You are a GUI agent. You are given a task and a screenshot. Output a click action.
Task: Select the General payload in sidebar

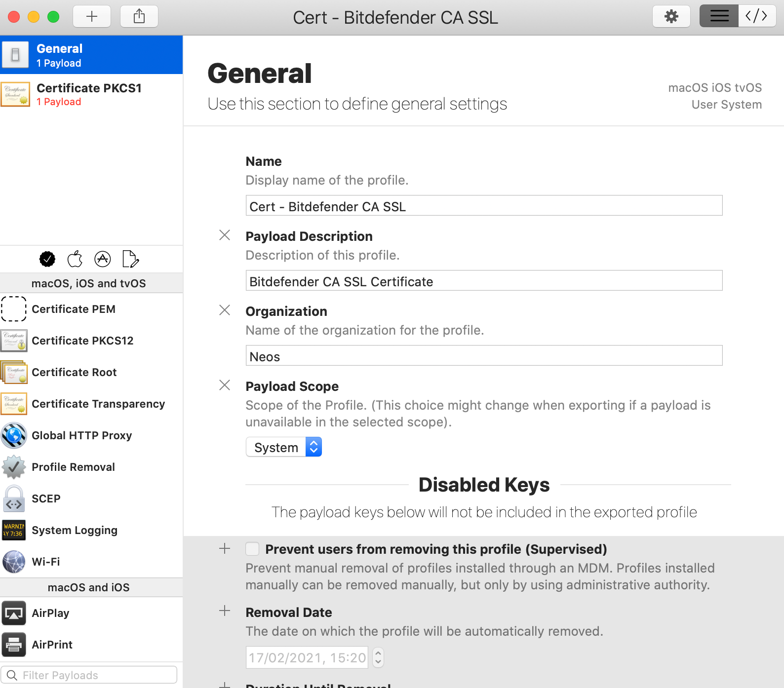[91, 55]
